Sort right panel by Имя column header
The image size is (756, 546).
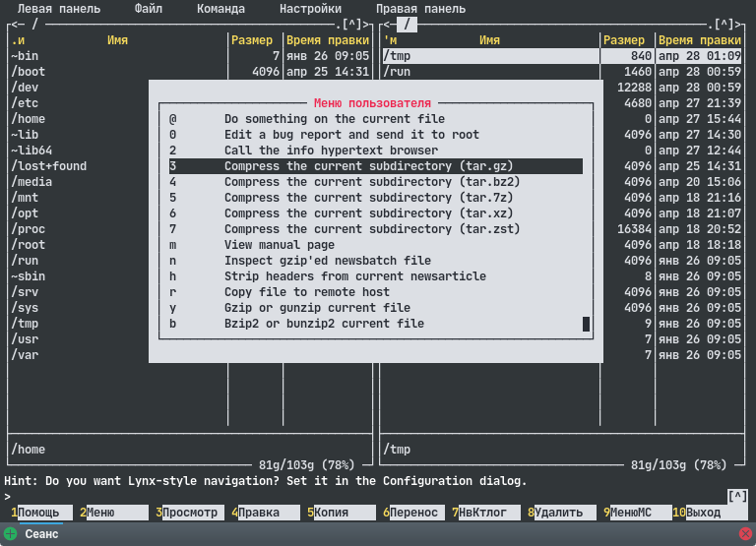tap(490, 40)
